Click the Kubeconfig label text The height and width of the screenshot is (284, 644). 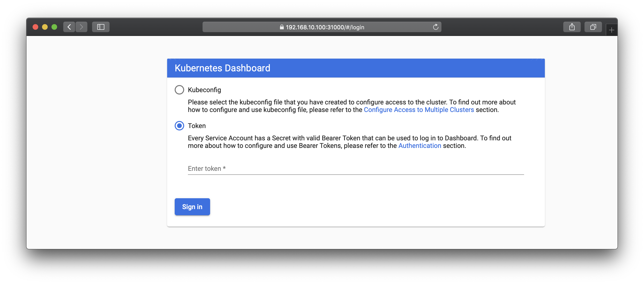(x=204, y=90)
